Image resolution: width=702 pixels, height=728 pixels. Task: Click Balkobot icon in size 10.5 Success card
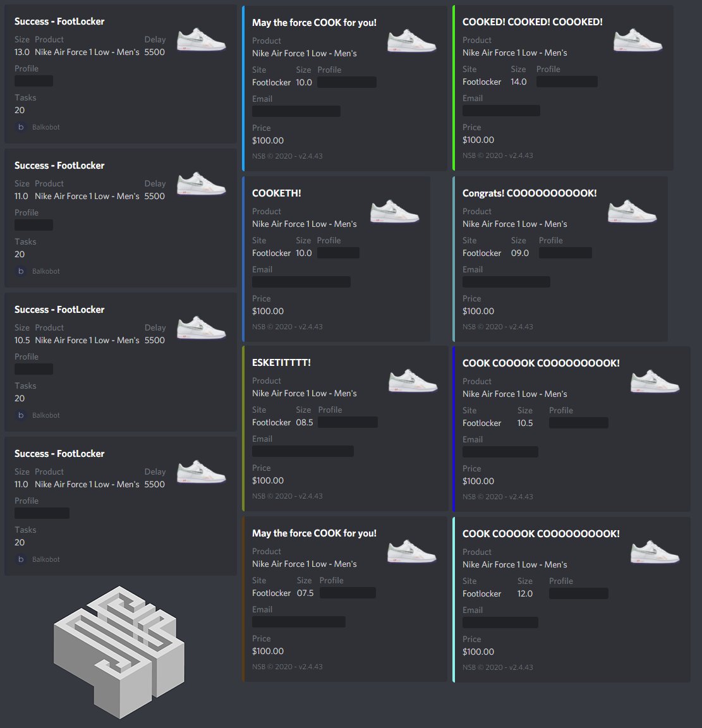20,415
